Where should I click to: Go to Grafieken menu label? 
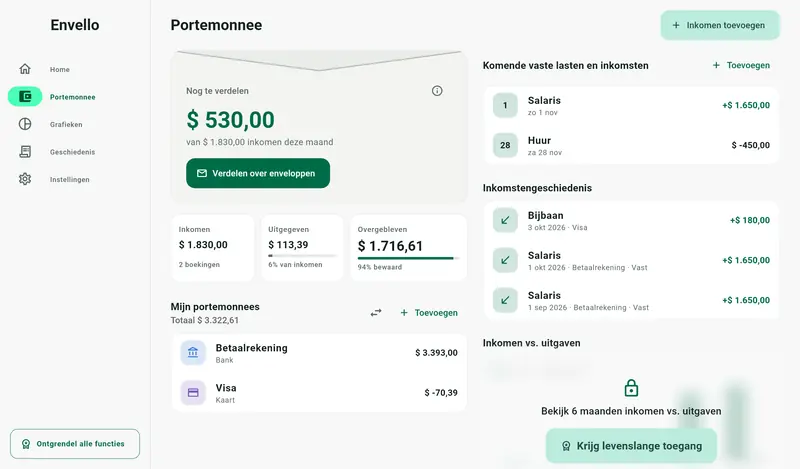click(66, 125)
